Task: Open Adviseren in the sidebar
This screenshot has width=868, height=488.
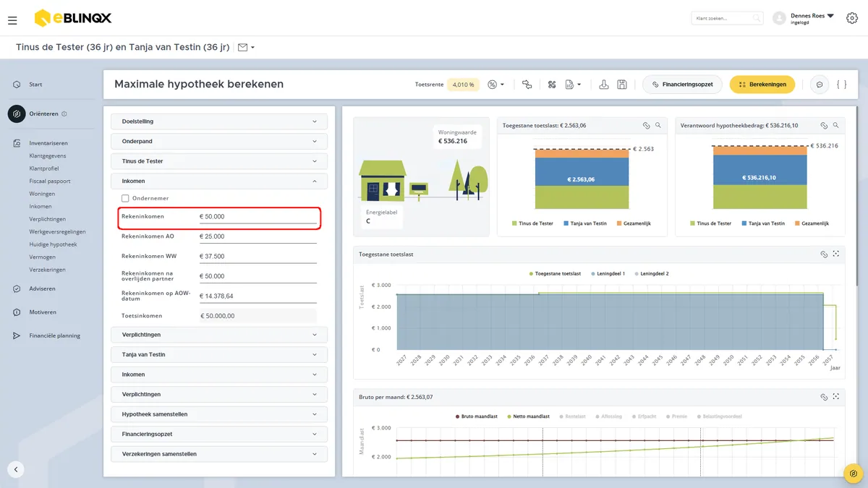Action: point(42,288)
